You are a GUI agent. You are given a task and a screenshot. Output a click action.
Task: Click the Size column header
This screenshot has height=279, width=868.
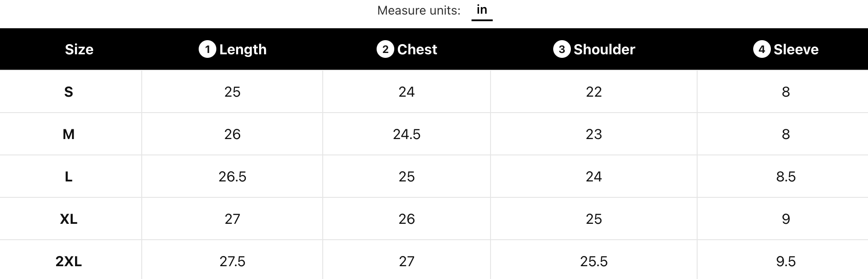click(79, 49)
